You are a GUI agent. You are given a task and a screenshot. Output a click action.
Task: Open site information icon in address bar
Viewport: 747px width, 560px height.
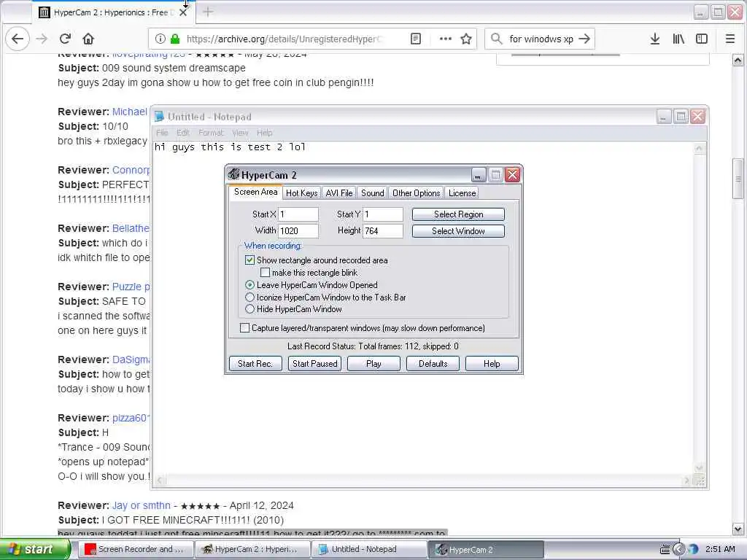[x=160, y=39]
